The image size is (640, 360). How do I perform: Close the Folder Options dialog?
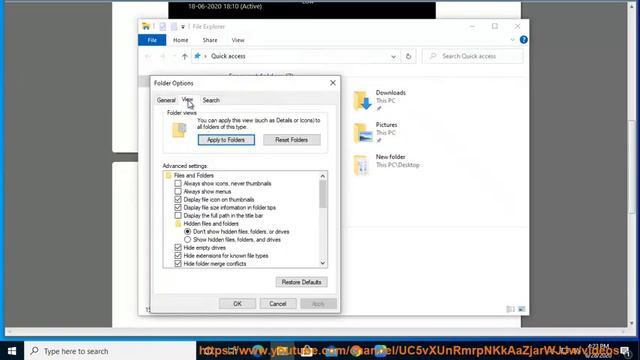coord(333,83)
